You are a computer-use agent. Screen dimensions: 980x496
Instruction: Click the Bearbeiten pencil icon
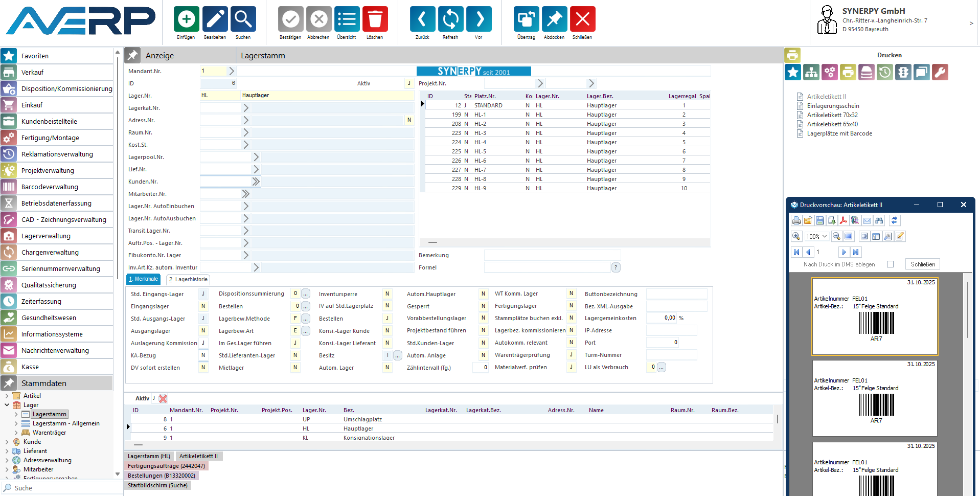pos(215,19)
